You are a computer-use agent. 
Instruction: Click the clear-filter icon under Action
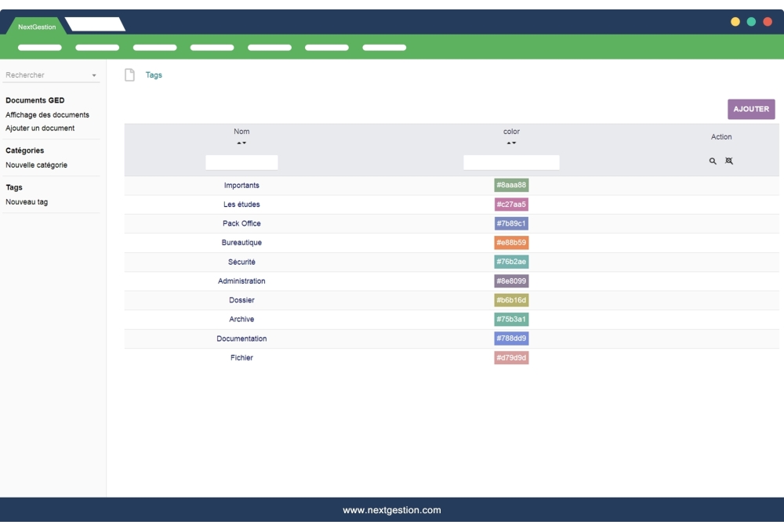(729, 161)
